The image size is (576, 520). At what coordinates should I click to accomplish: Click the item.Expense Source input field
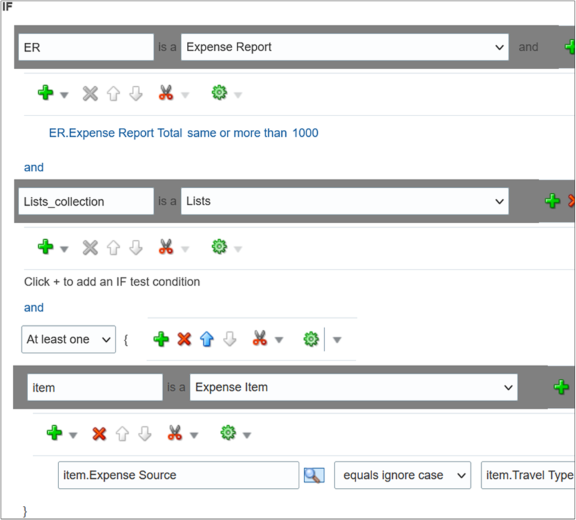point(179,475)
